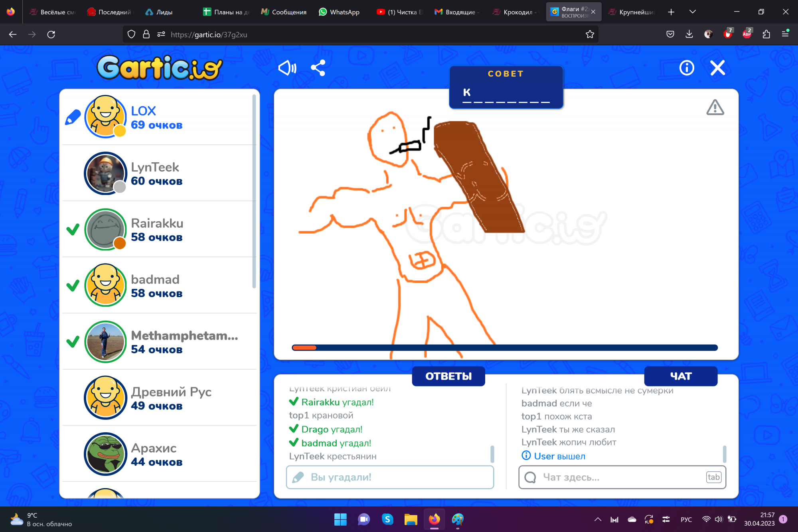Open the РУС language switcher
Image resolution: width=798 pixels, height=532 pixels.
tap(686, 519)
